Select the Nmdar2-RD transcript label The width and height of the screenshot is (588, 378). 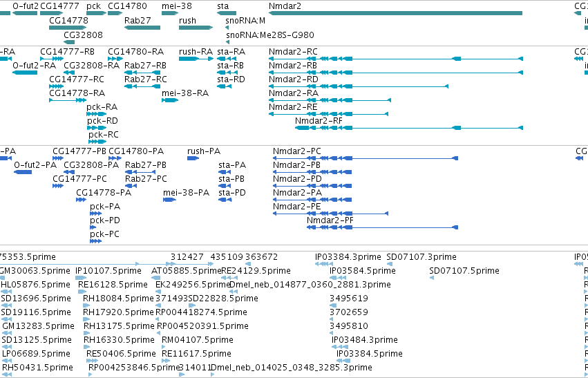(293, 79)
